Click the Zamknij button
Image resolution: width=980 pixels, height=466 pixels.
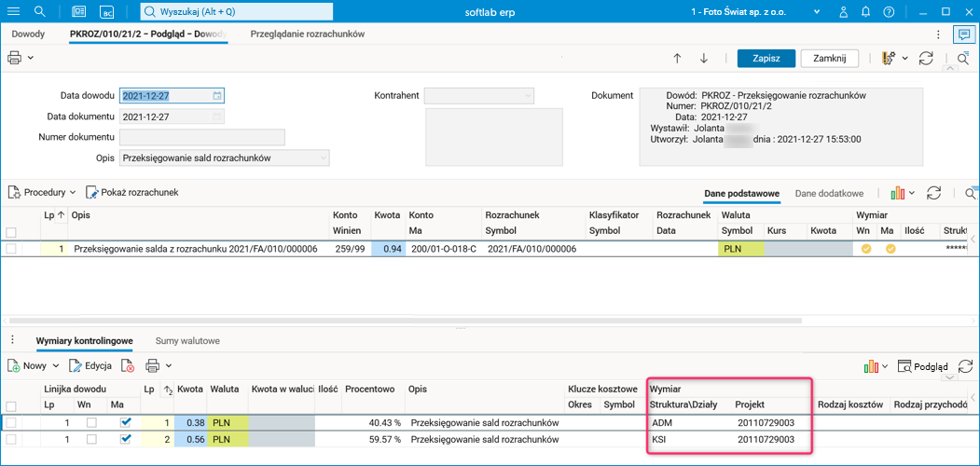click(835, 58)
